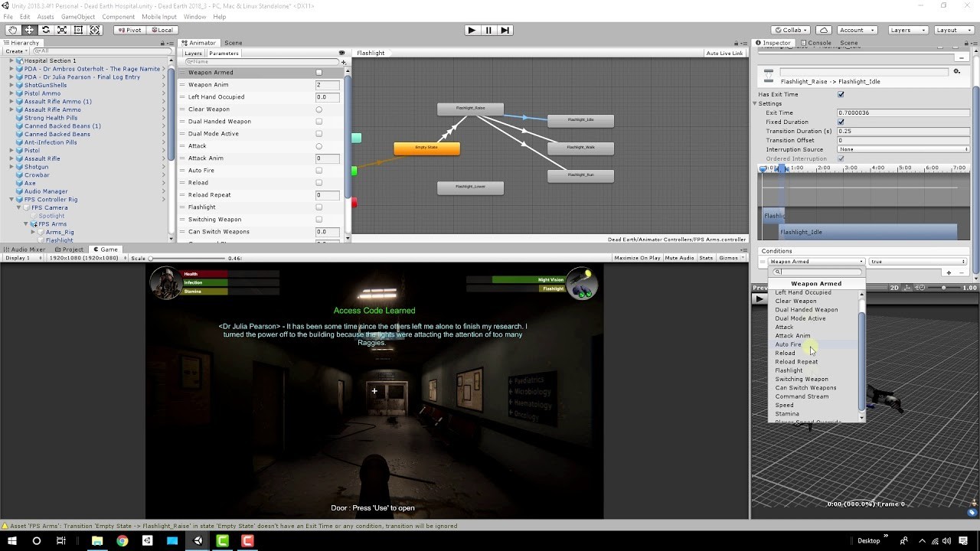Add a condition with the plus button
Image resolution: width=980 pixels, height=551 pixels.
pyautogui.click(x=949, y=272)
